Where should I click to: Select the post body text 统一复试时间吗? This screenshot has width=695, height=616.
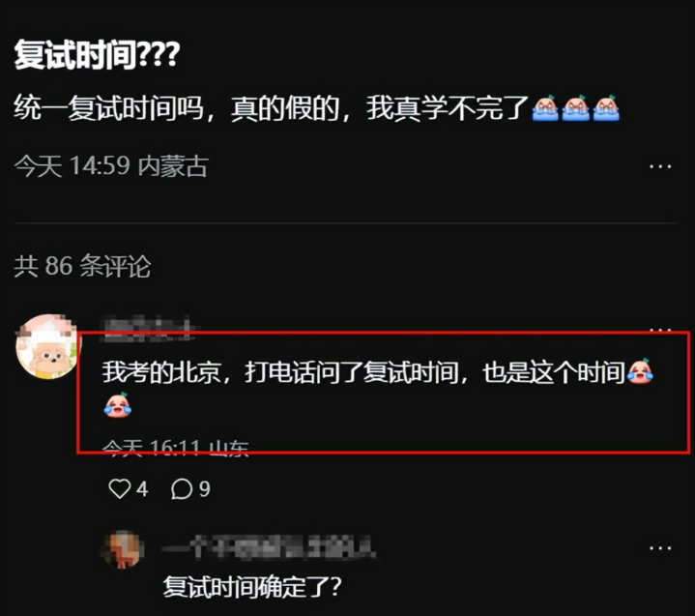pyautogui.click(x=109, y=107)
